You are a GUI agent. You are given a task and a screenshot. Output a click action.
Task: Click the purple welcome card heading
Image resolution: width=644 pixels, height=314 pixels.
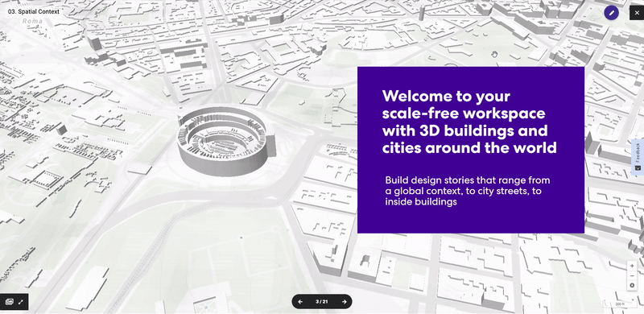469,122
